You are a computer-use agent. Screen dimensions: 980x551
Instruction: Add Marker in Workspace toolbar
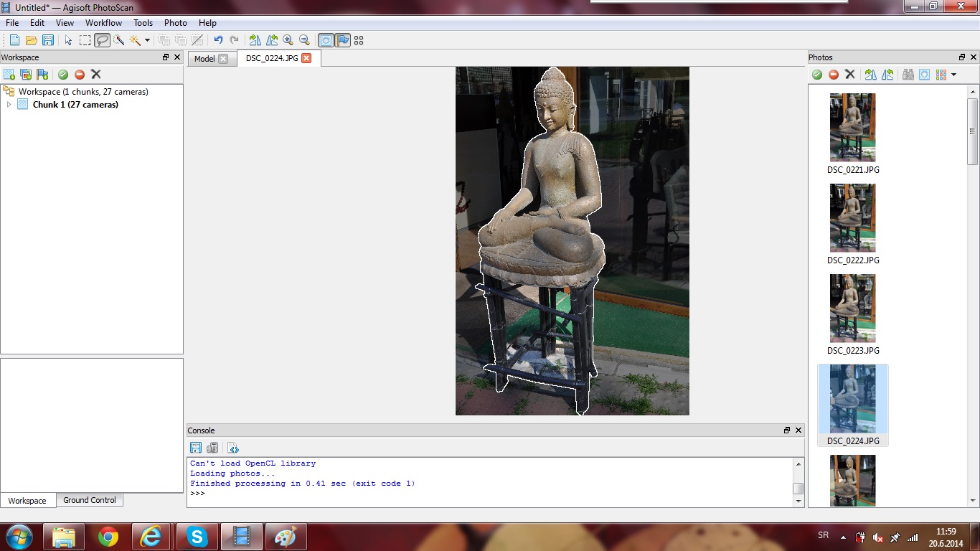coord(42,75)
